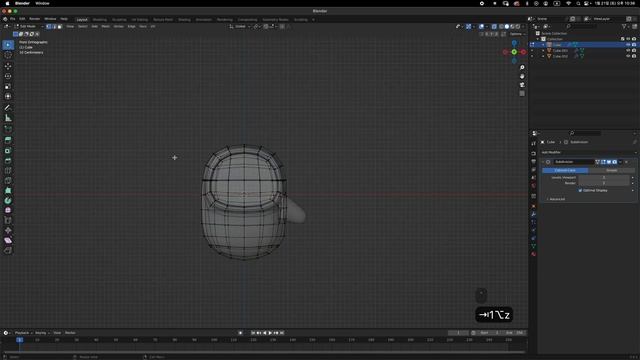Select the Move tool
This screenshot has height=360, width=640.
coord(8,66)
